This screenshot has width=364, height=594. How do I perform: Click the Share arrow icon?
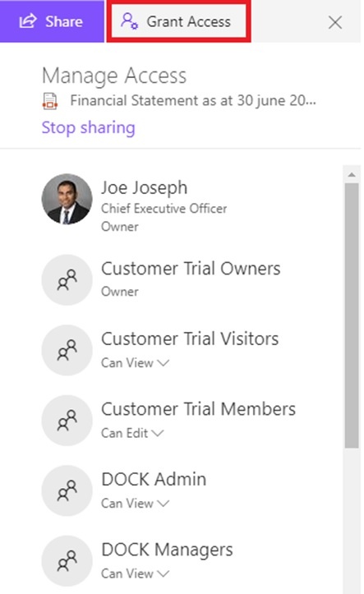[28, 21]
